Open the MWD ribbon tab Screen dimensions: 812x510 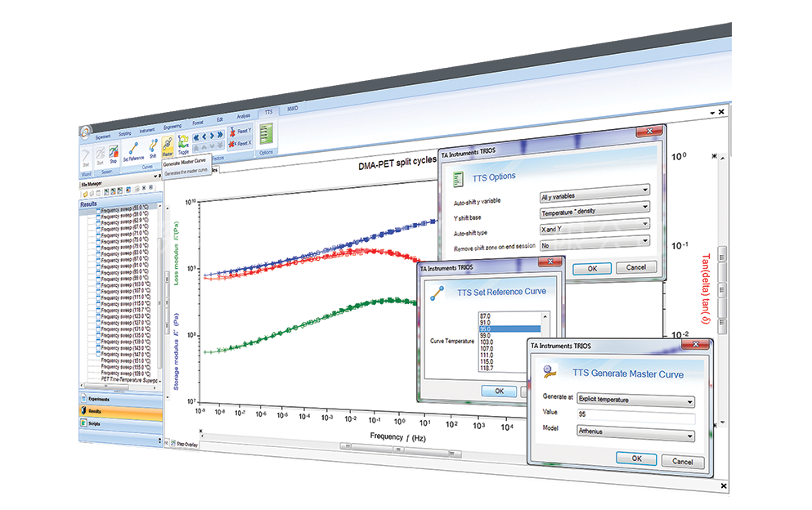[x=292, y=110]
